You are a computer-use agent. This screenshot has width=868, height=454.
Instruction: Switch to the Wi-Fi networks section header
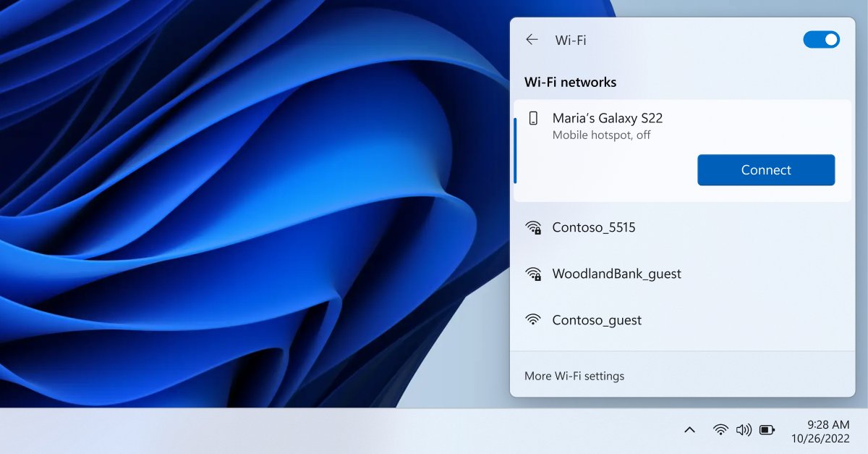coord(570,82)
